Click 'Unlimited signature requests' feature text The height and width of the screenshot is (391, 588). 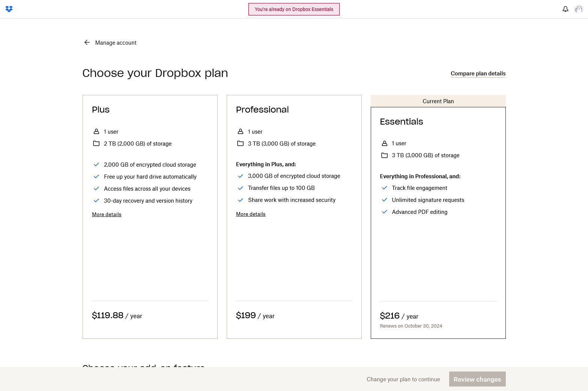coord(428,200)
